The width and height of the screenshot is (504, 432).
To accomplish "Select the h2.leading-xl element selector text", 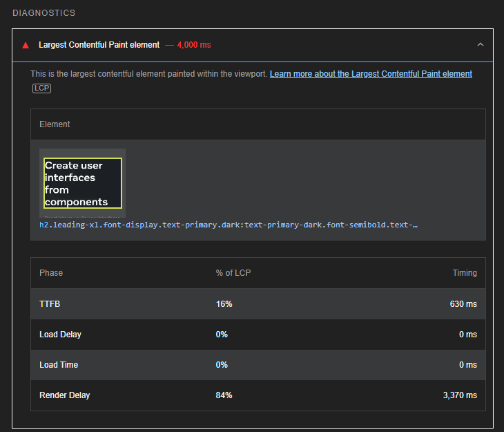I will click(228, 225).
